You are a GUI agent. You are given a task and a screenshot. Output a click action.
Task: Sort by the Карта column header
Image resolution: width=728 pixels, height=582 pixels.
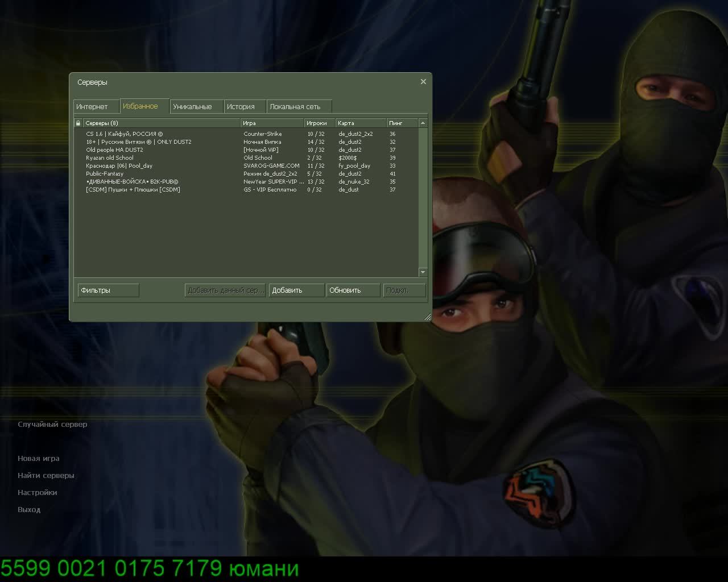[x=360, y=123]
